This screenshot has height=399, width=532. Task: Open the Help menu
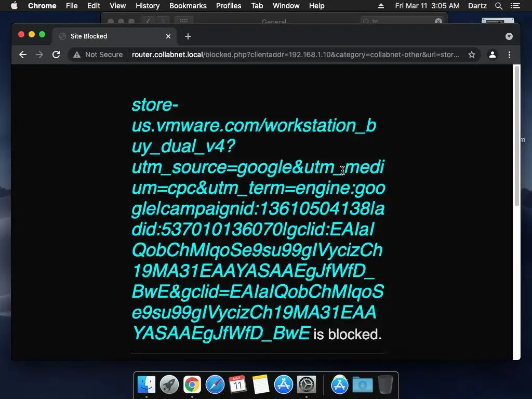point(316,6)
